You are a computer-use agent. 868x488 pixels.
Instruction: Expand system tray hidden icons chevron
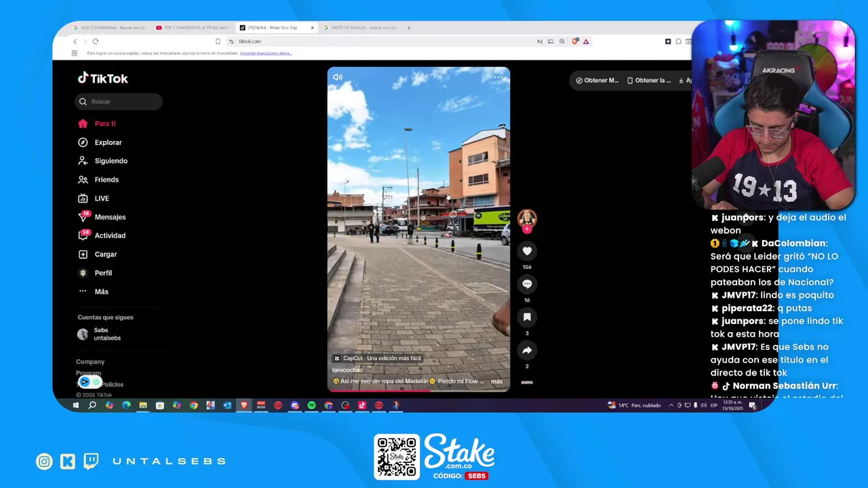coord(671,405)
